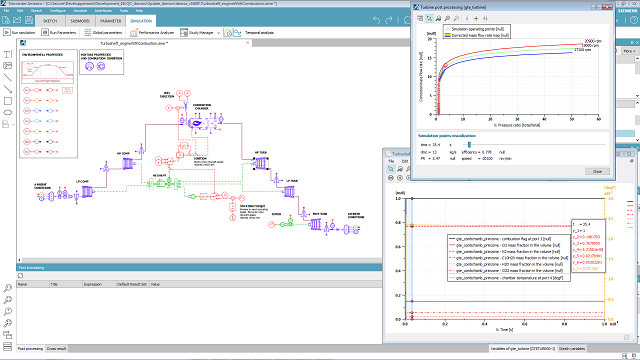Switch to the SUBMODEL tab
The width and height of the screenshot is (640, 360).
coord(80,21)
